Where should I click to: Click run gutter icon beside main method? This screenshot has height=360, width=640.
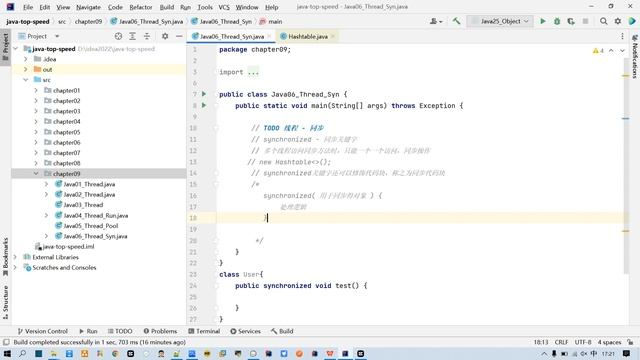tap(204, 105)
